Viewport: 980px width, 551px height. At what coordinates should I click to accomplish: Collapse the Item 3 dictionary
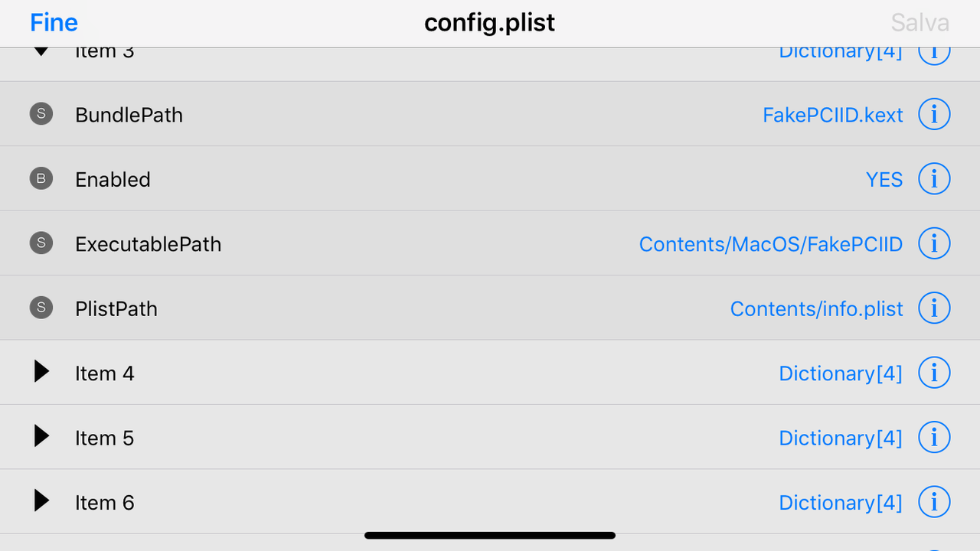coord(41,52)
